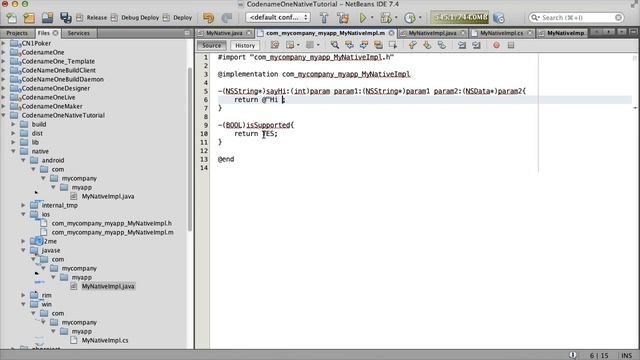
Task: Click the Save All toolbar icon
Action: click(65, 18)
